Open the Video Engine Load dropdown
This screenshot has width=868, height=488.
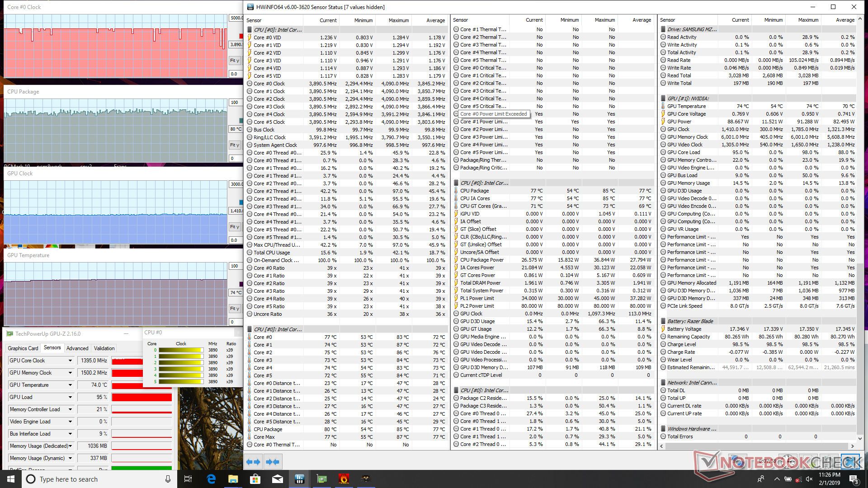point(70,422)
